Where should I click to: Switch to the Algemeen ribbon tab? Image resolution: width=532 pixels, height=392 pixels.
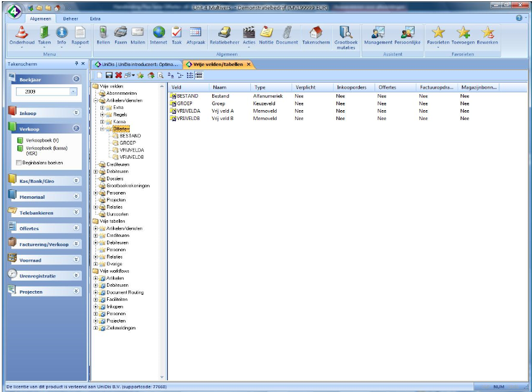[41, 18]
